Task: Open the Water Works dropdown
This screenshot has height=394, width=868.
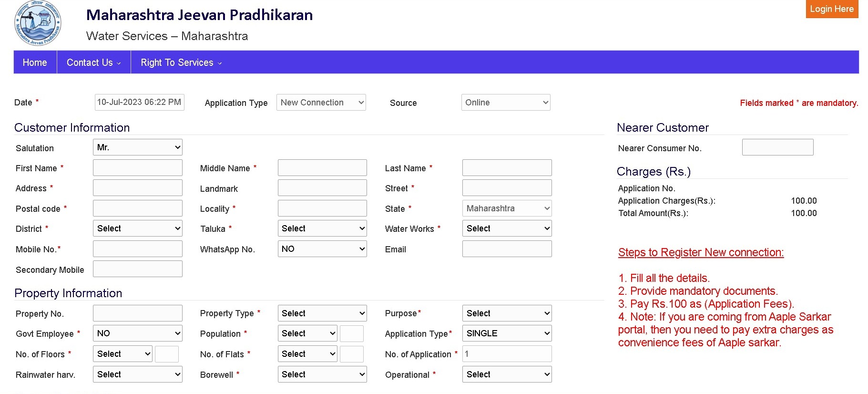Action: pos(507,228)
